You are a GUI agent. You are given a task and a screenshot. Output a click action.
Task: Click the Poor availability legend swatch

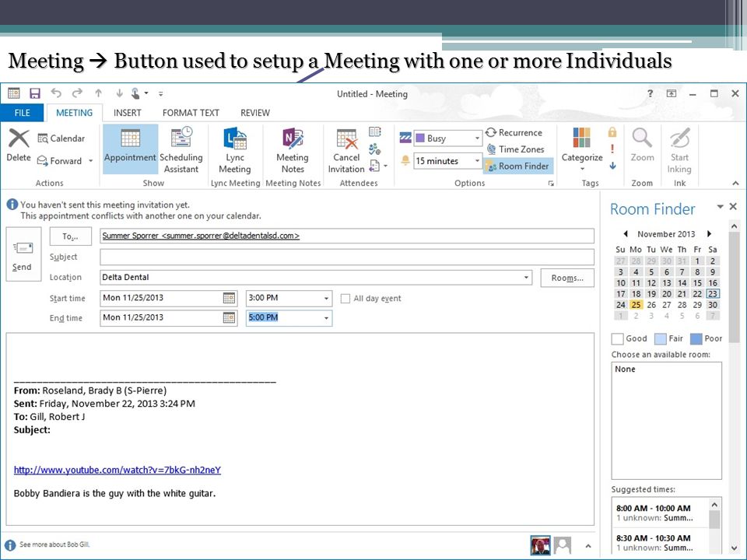click(696, 338)
